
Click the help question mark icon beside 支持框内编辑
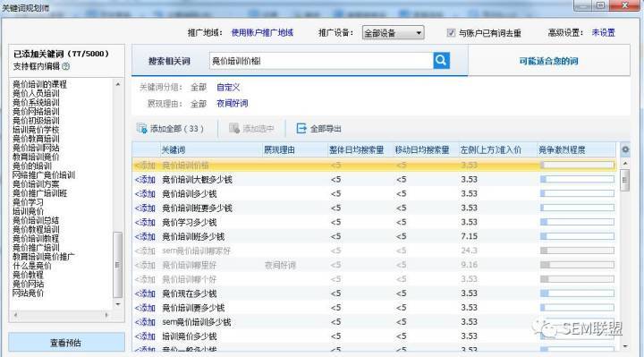[x=65, y=66]
